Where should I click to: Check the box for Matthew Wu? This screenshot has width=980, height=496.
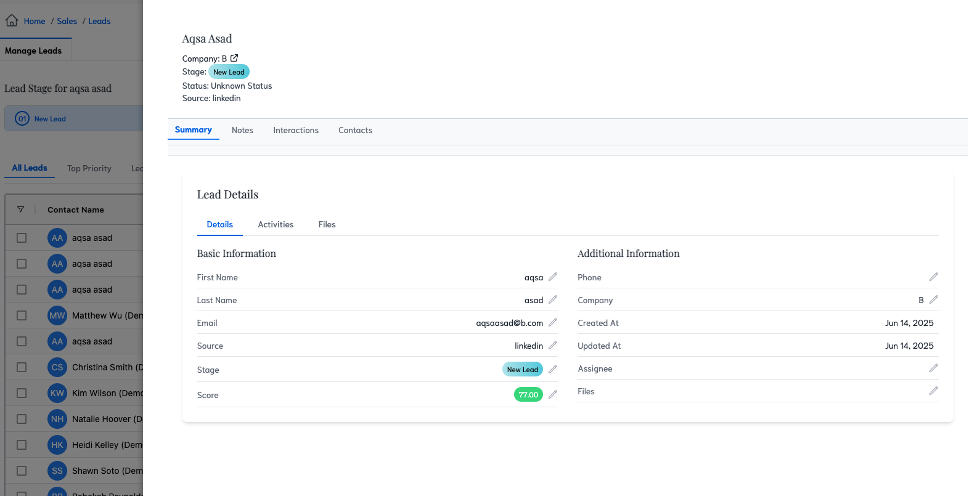tap(22, 315)
